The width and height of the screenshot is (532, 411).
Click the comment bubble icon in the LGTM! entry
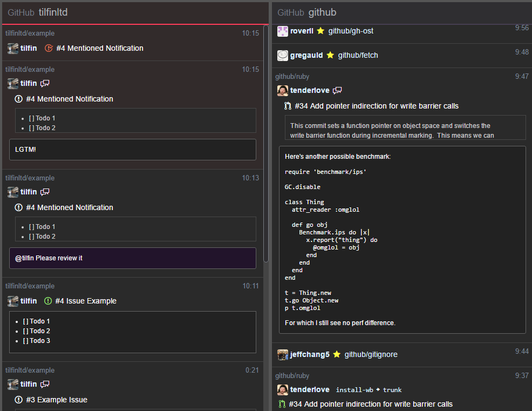(45, 84)
